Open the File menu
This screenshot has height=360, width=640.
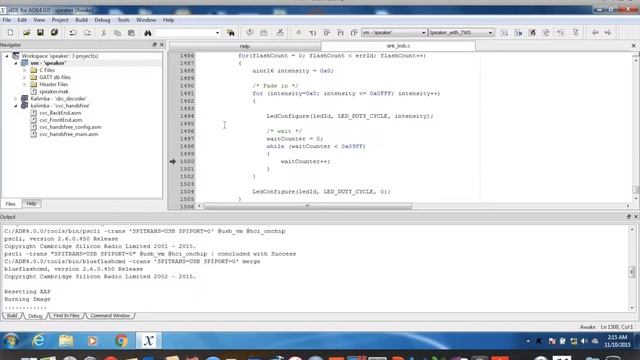7,20
